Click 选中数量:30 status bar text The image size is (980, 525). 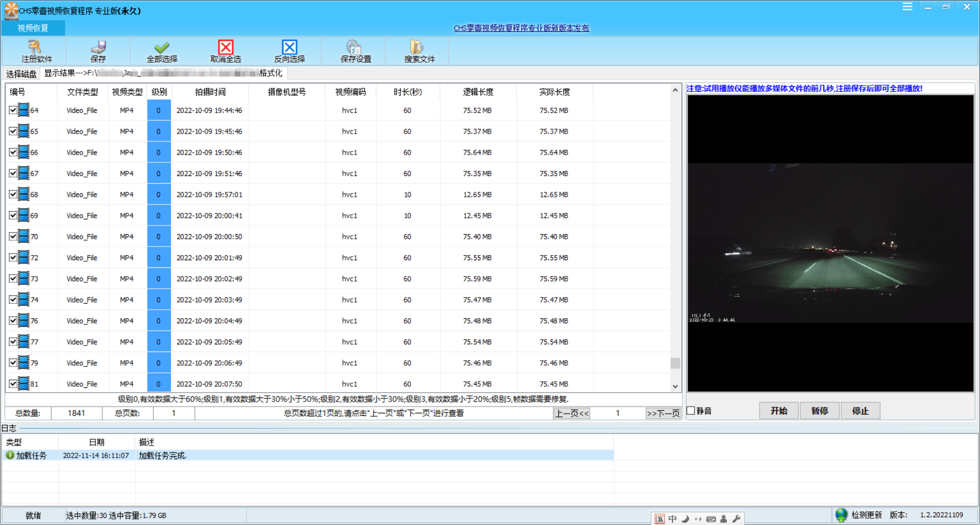click(x=86, y=515)
